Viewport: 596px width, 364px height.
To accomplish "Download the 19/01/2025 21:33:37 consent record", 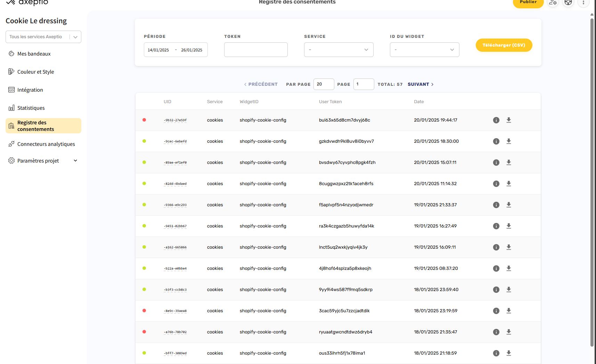I will click(509, 205).
